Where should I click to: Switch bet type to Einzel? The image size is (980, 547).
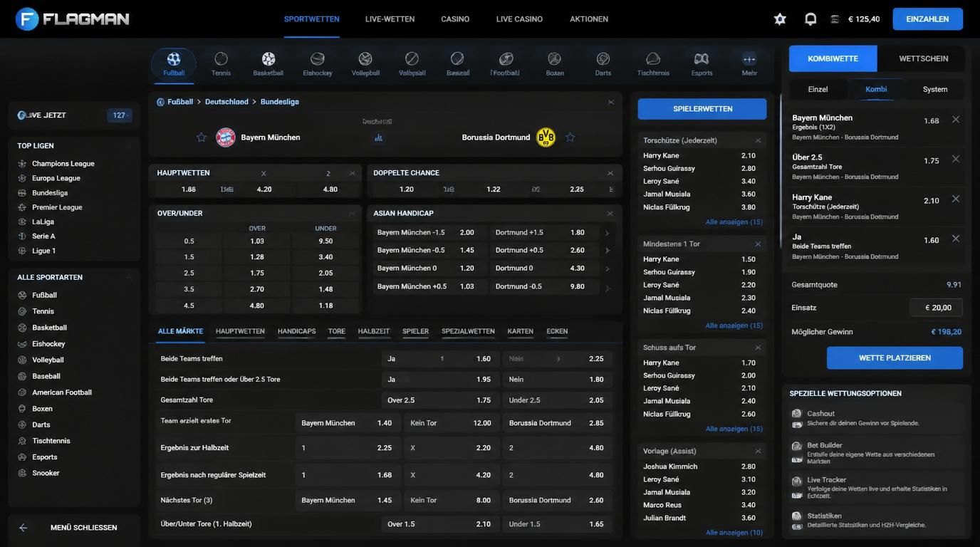coord(818,89)
